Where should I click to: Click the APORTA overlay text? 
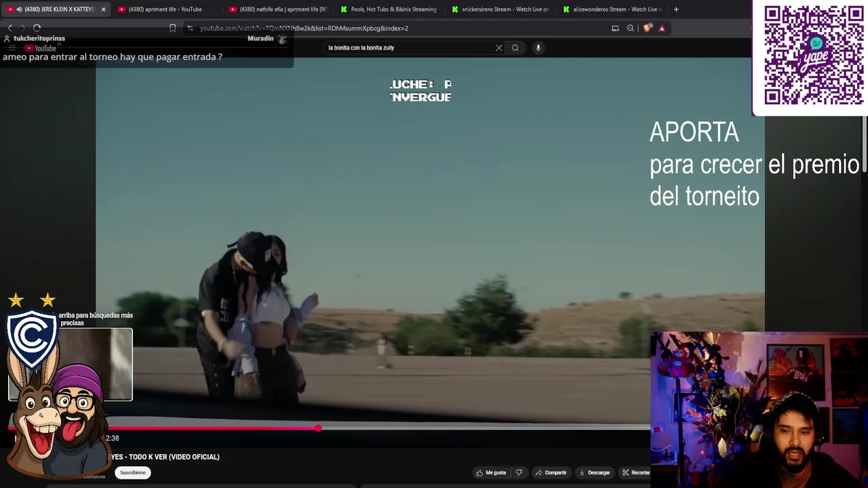694,132
